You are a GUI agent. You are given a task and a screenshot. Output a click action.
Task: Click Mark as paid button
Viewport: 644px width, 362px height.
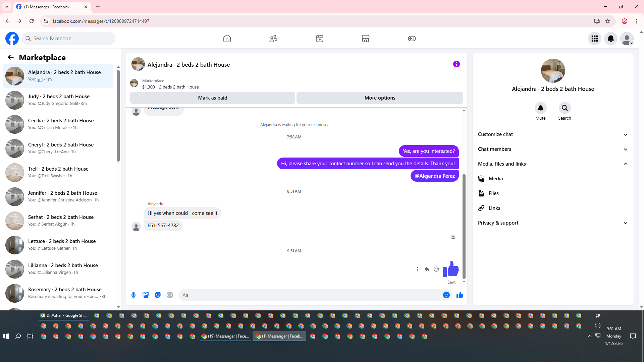pyautogui.click(x=212, y=98)
